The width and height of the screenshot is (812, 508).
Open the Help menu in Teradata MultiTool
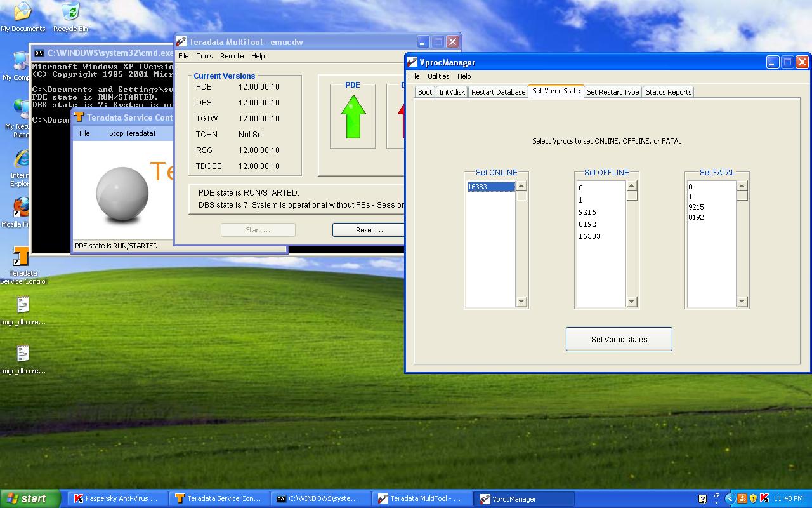[258, 56]
